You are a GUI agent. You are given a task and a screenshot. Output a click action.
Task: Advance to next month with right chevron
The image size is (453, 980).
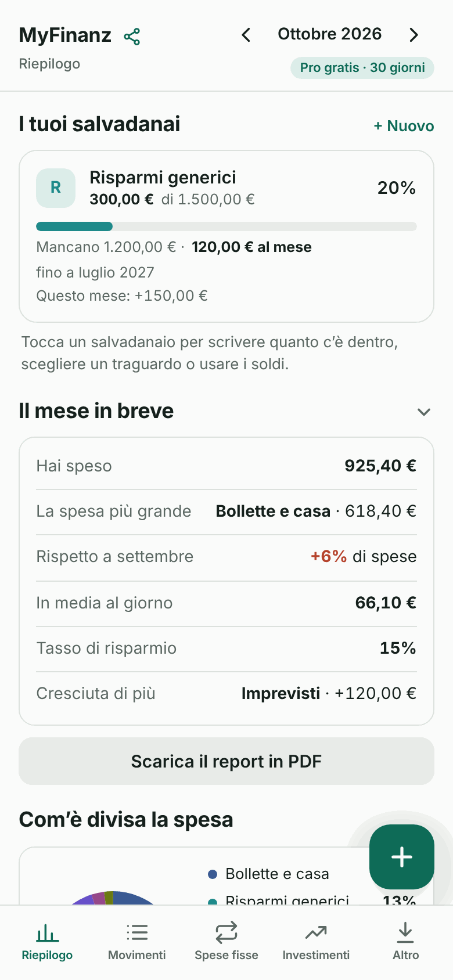pyautogui.click(x=414, y=35)
